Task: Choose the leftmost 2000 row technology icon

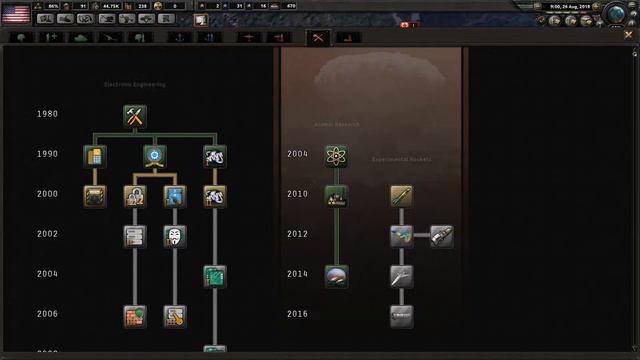Action: pyautogui.click(x=95, y=196)
